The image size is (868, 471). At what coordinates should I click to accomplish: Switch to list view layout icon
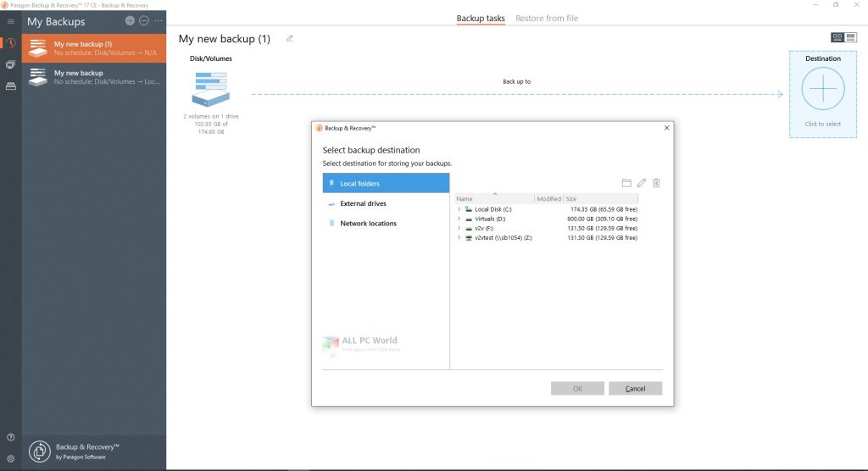pos(851,37)
